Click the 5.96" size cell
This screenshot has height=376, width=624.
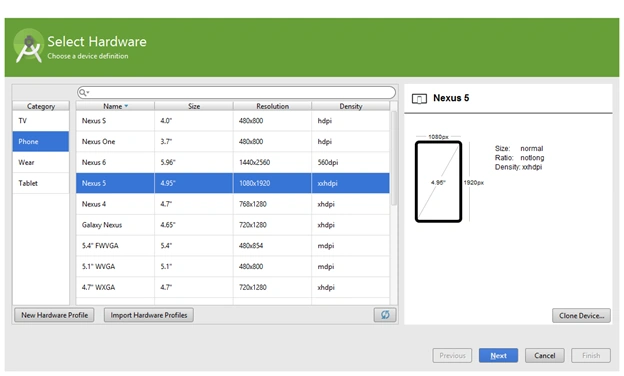(194, 162)
